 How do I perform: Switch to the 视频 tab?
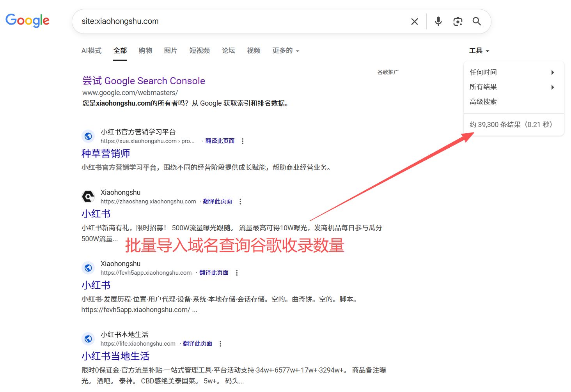(x=254, y=51)
